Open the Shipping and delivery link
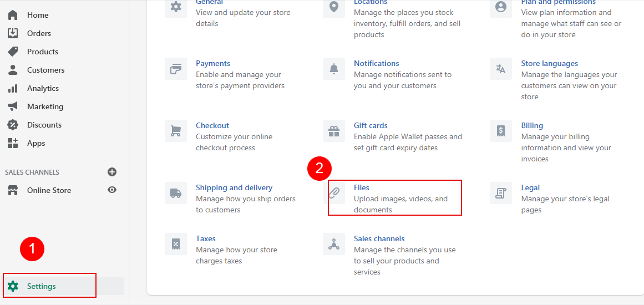The image size is (644, 305). click(x=234, y=187)
